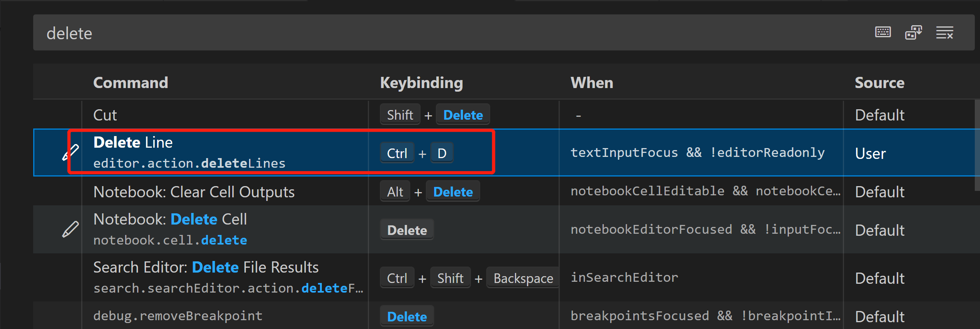
Task: Clear the keybindings search input icon
Action: [x=944, y=33]
